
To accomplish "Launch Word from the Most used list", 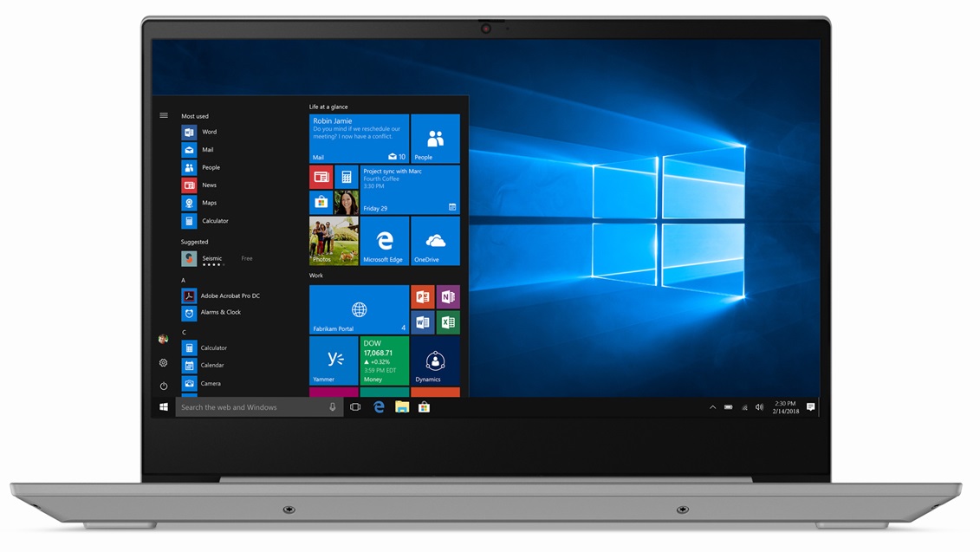I will [x=208, y=132].
